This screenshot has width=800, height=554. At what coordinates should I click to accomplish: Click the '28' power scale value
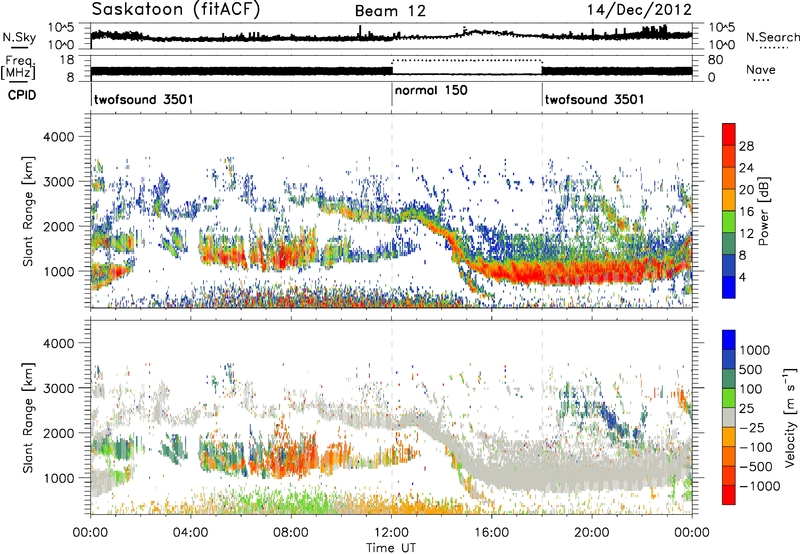[746, 146]
